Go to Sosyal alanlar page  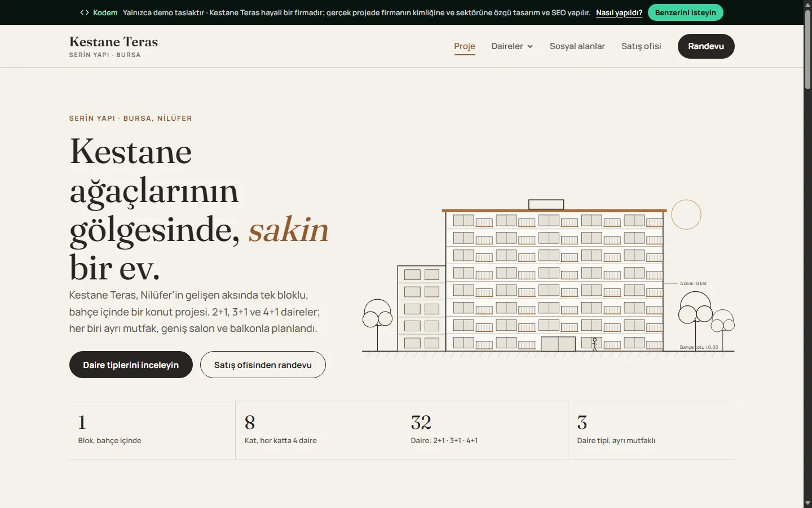click(577, 46)
